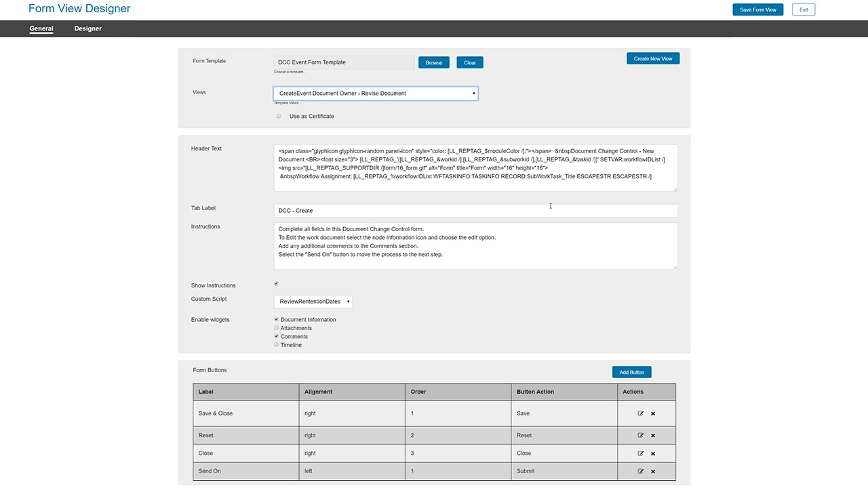Image resolution: width=868 pixels, height=488 pixels.
Task: Open the Views dropdown list
Action: click(376, 93)
